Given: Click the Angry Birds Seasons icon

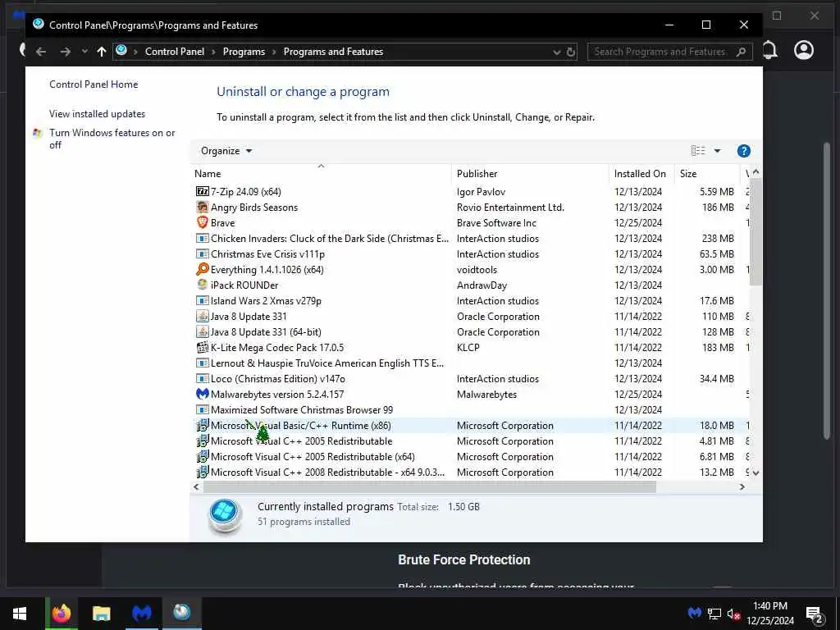Looking at the screenshot, I should (x=202, y=207).
